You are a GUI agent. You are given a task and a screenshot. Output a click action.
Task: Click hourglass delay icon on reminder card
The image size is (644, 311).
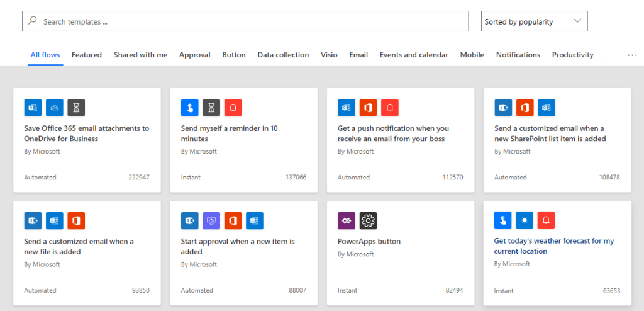pyautogui.click(x=211, y=108)
